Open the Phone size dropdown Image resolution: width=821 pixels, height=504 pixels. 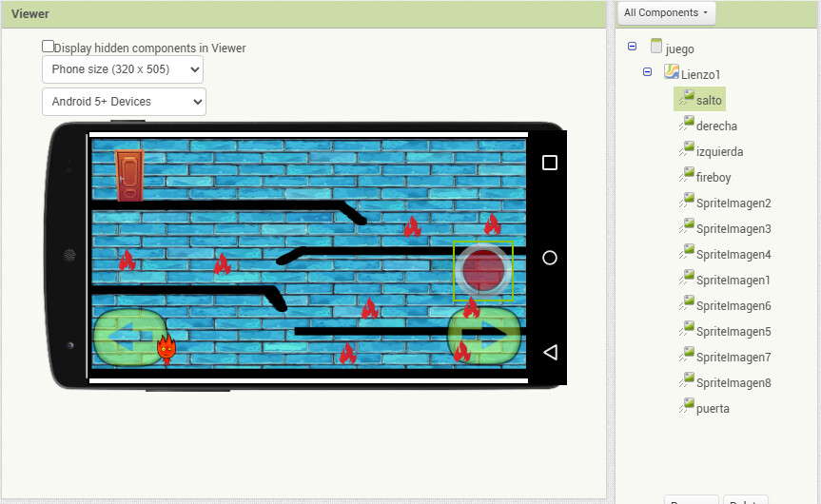pos(123,69)
